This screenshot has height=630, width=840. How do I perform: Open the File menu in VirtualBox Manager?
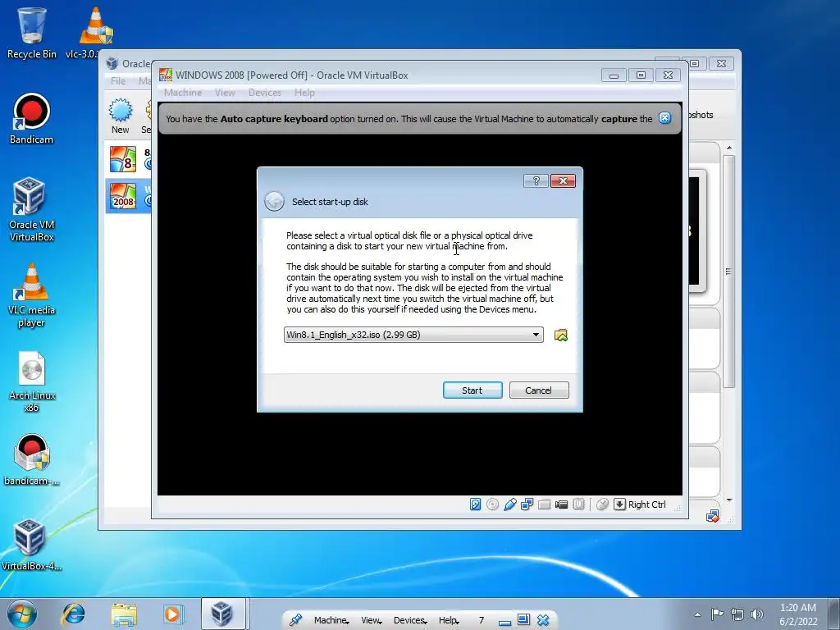pos(118,81)
